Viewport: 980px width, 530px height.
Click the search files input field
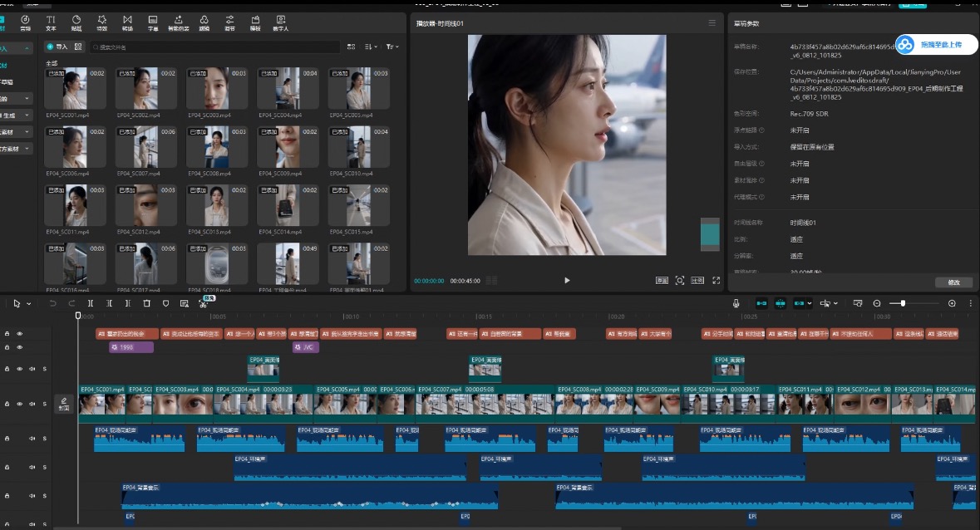click(x=214, y=47)
